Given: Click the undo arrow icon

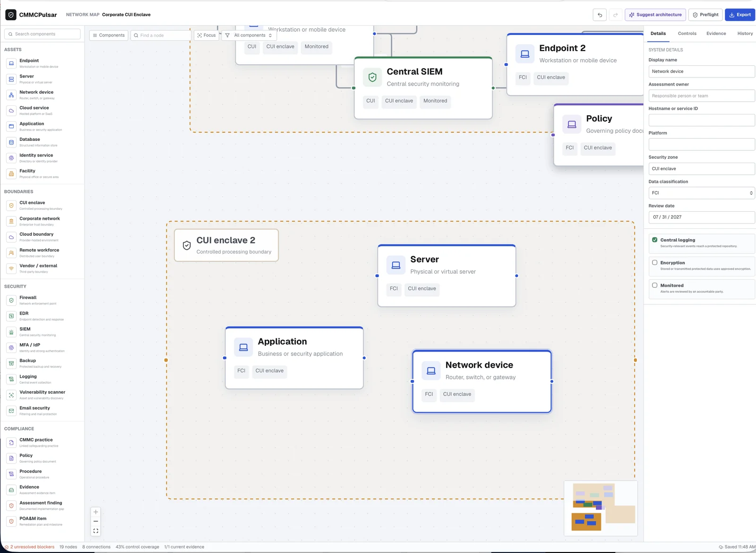Looking at the screenshot, I should (600, 15).
